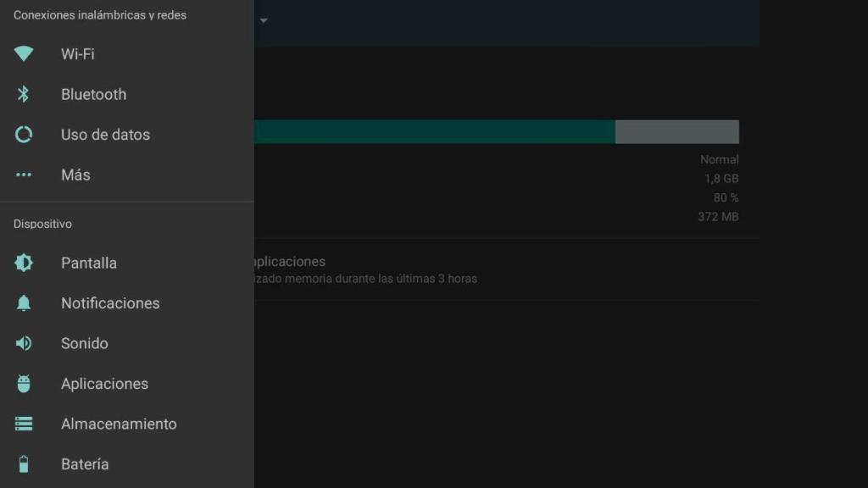Open Notificaciones text label
This screenshot has height=488, width=868.
tap(110, 303)
